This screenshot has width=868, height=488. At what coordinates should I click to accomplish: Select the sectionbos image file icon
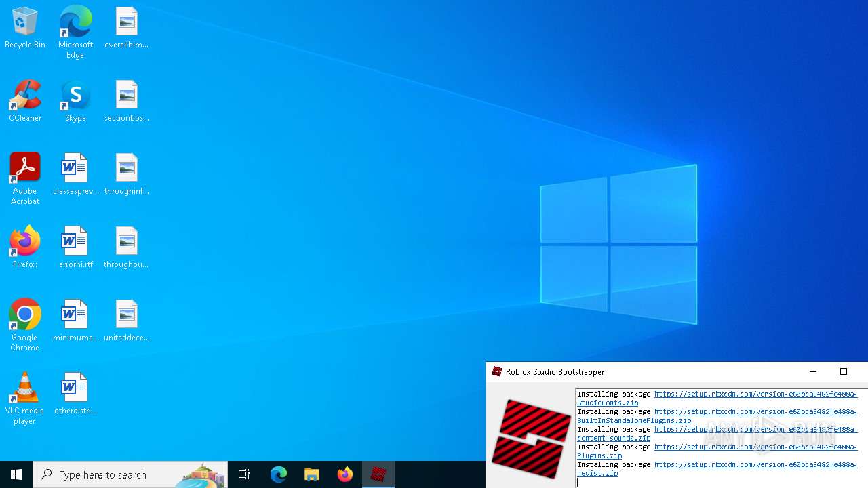pyautogui.click(x=126, y=102)
